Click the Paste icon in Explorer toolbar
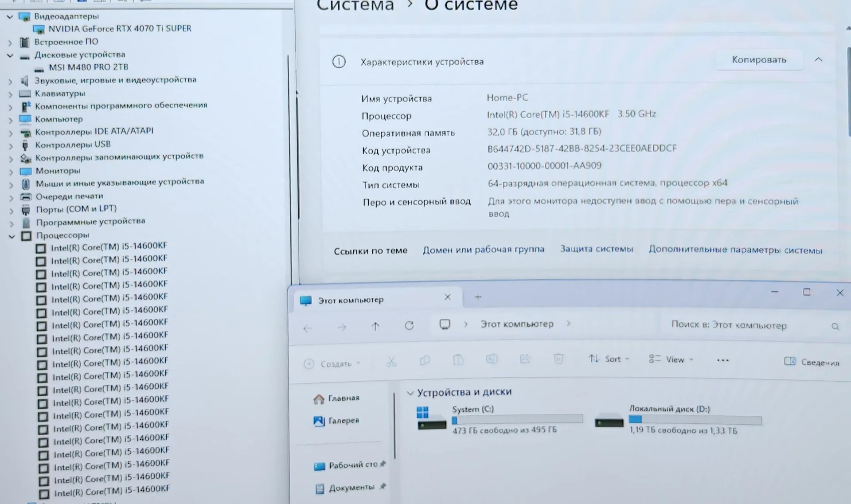851x504 pixels. pos(458,359)
